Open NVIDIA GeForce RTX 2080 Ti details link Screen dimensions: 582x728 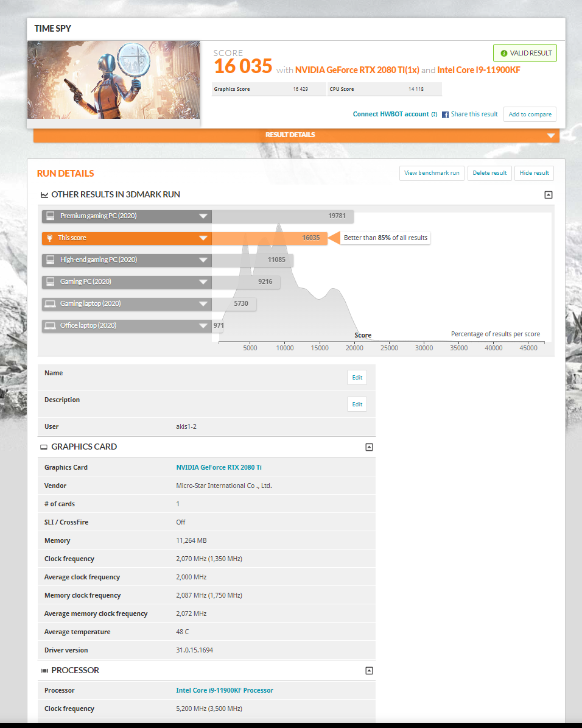click(x=219, y=467)
